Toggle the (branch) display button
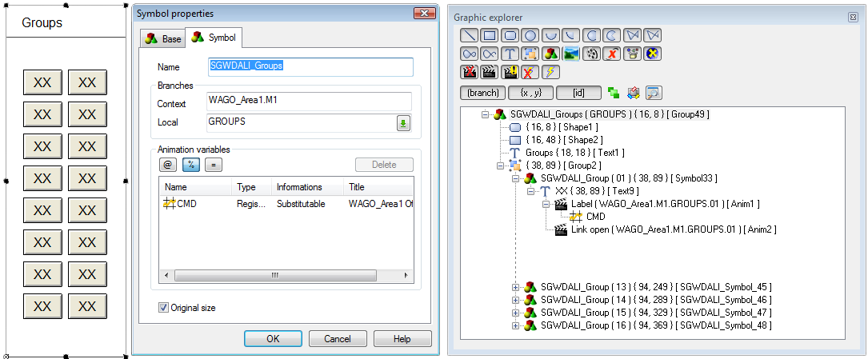This screenshot has height=359, width=868. (x=482, y=93)
